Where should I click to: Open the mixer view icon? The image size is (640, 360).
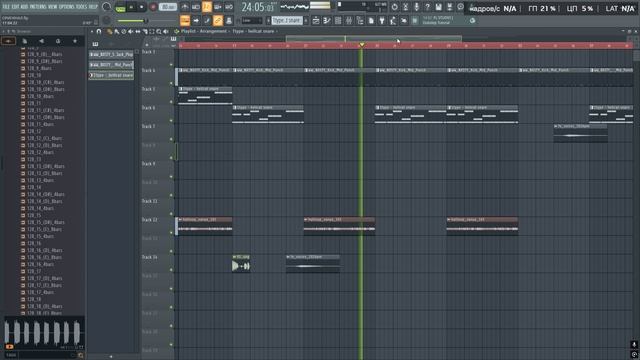coord(349,20)
